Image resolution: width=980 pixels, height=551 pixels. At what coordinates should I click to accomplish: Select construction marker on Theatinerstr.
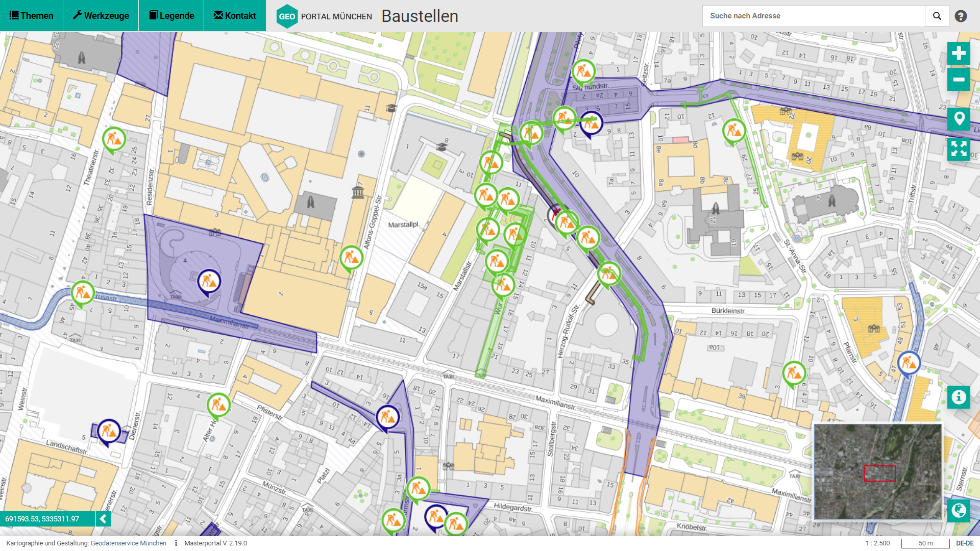tap(114, 139)
